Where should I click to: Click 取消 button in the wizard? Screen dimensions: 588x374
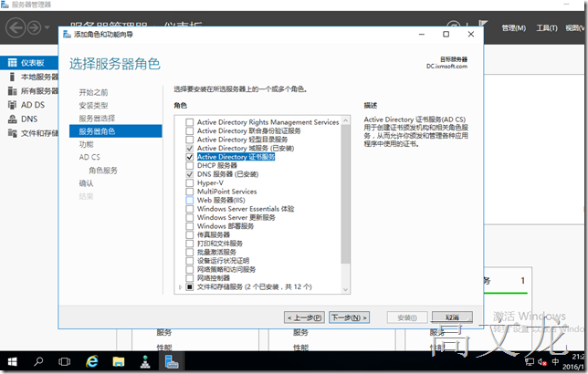pyautogui.click(x=452, y=317)
